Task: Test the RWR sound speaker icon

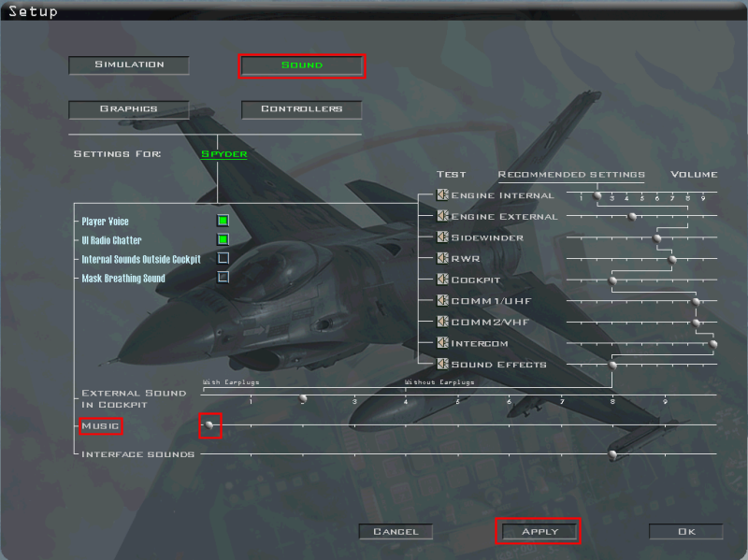Action: pyautogui.click(x=443, y=258)
